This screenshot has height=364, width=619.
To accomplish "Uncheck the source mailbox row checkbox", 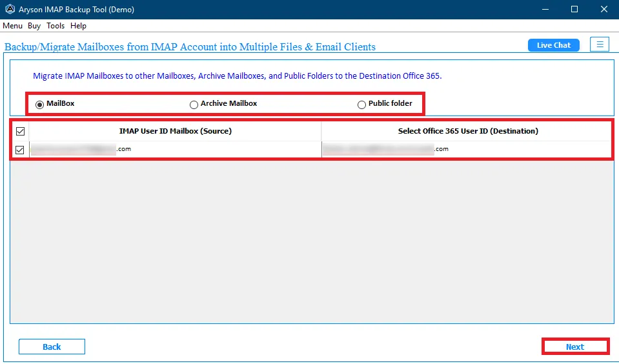I will [20, 150].
